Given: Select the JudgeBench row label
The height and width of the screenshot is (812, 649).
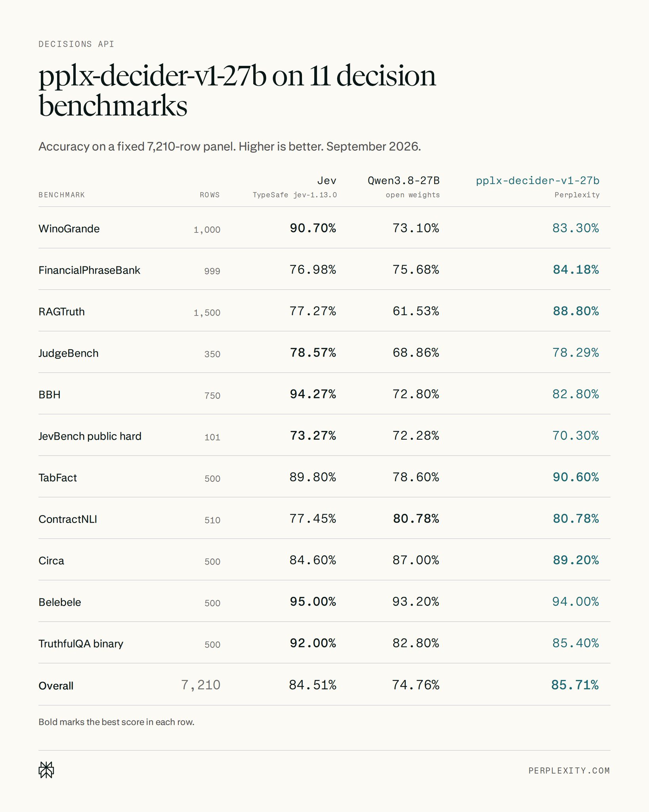Looking at the screenshot, I should [x=69, y=353].
